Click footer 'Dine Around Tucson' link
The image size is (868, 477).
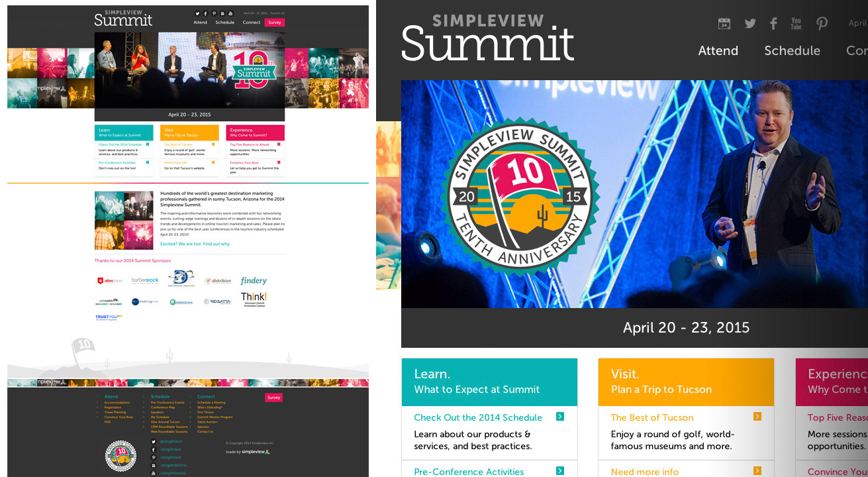pyautogui.click(x=166, y=422)
